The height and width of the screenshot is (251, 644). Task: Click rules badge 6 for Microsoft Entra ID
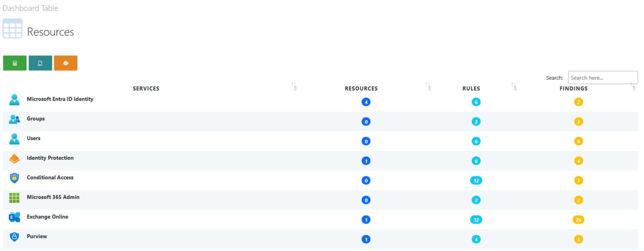[x=476, y=102]
